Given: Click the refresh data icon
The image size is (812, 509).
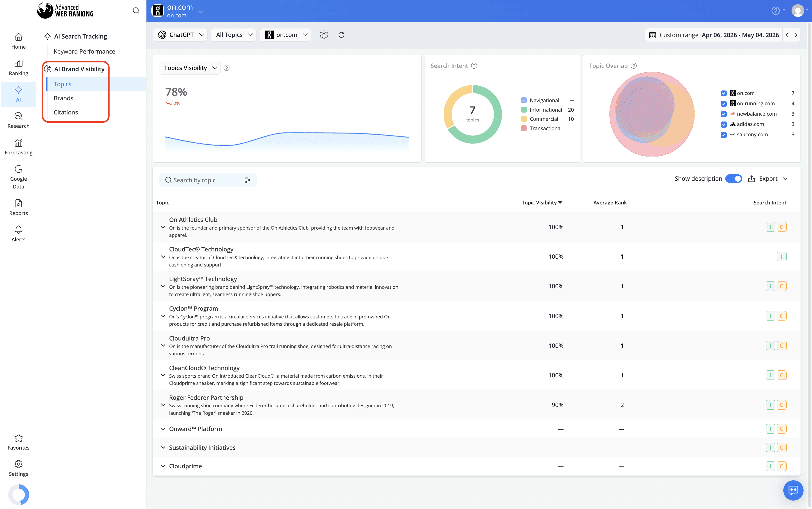Looking at the screenshot, I should coord(342,35).
